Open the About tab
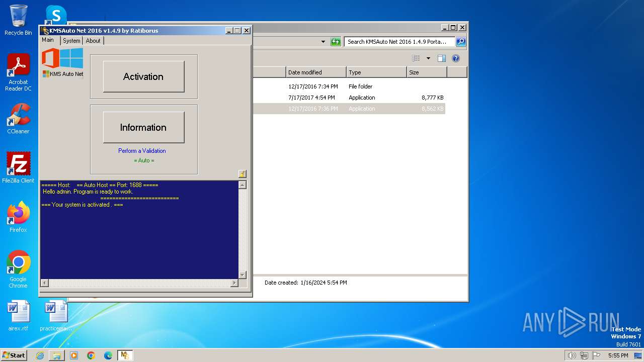The image size is (644, 362). (93, 41)
